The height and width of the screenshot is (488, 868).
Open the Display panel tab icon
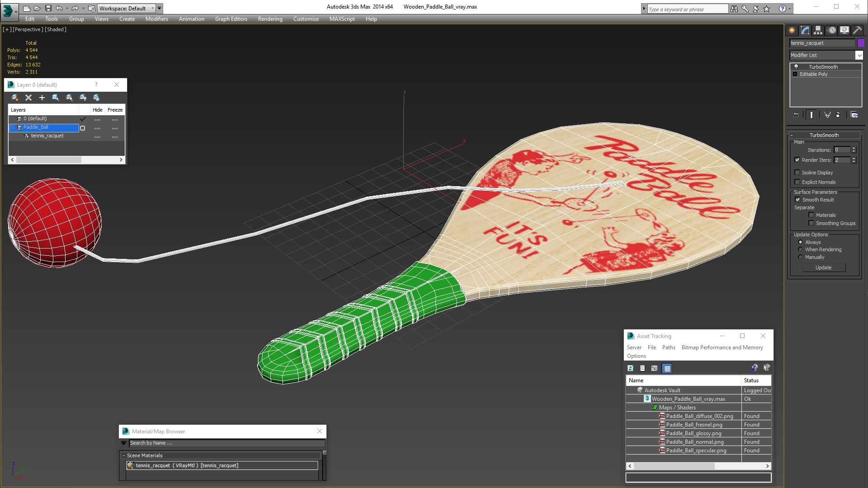pyautogui.click(x=844, y=30)
